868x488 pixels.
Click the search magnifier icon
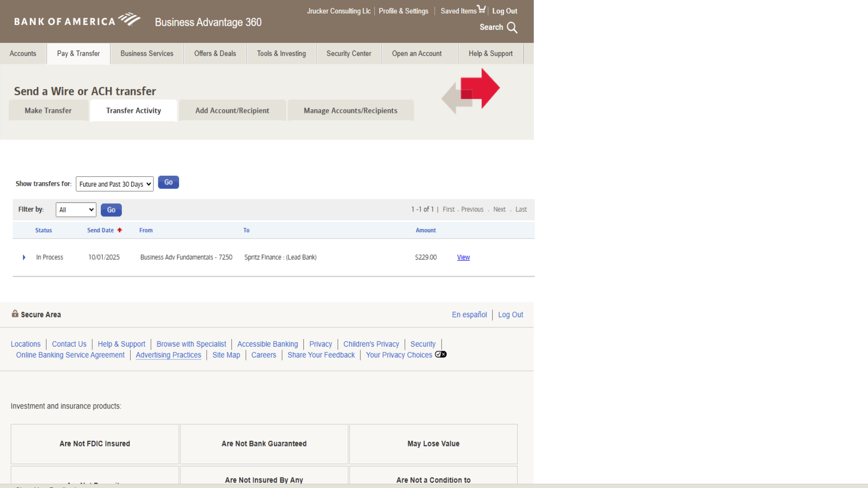tap(512, 28)
